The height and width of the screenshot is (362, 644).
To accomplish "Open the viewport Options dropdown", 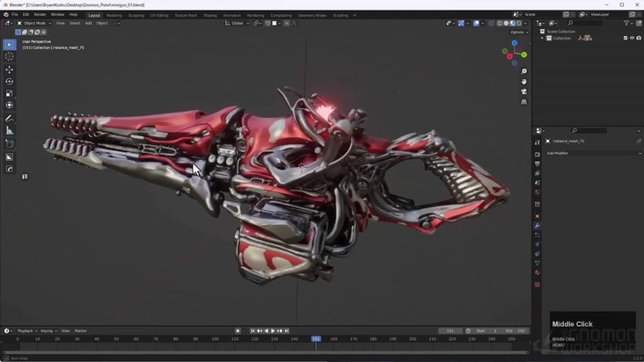I will 519,32.
